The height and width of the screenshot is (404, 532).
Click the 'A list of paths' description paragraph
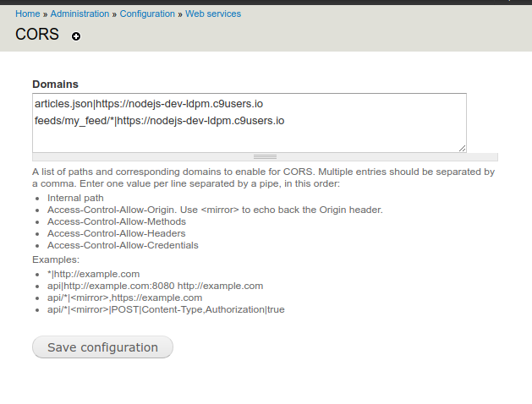[264, 177]
